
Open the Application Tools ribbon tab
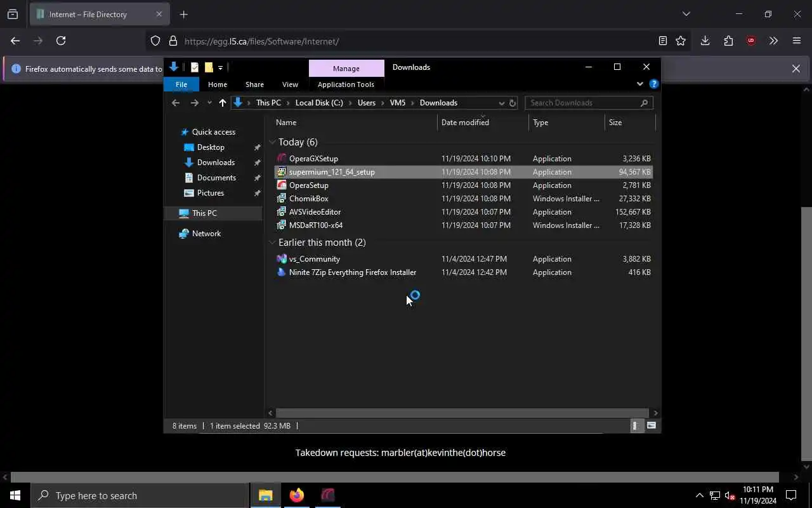(x=346, y=84)
